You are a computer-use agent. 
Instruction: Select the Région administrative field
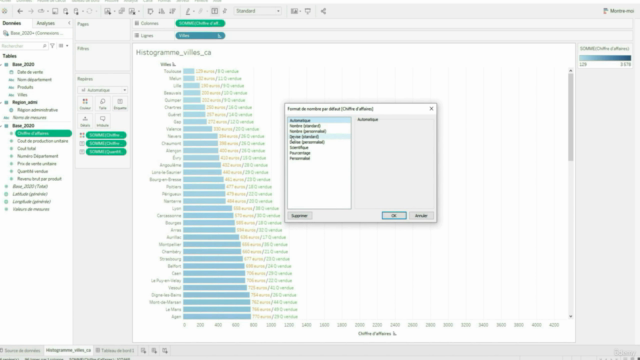[37, 110]
